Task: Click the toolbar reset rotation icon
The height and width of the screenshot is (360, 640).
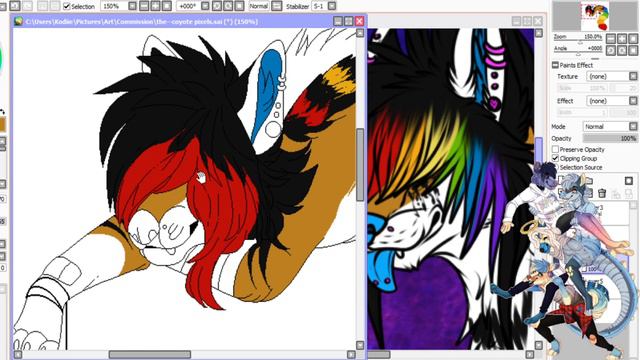Action: [239, 6]
